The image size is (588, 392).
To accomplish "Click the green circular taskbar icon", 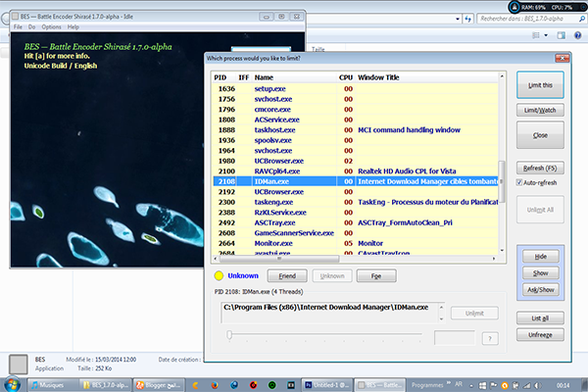I will [x=272, y=385].
